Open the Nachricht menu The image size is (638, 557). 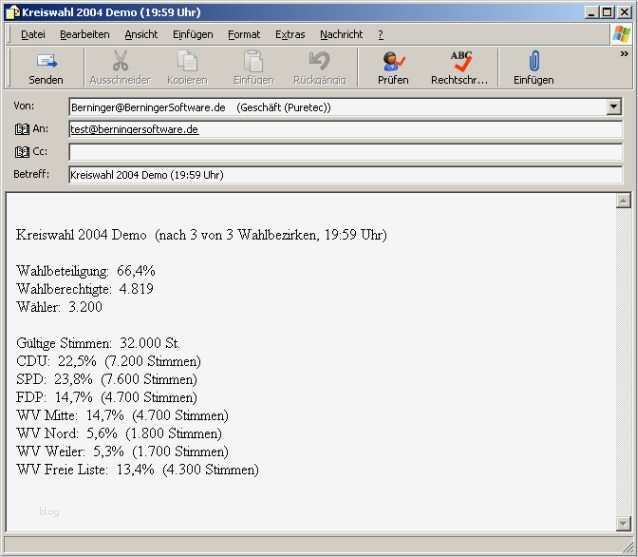(x=341, y=35)
